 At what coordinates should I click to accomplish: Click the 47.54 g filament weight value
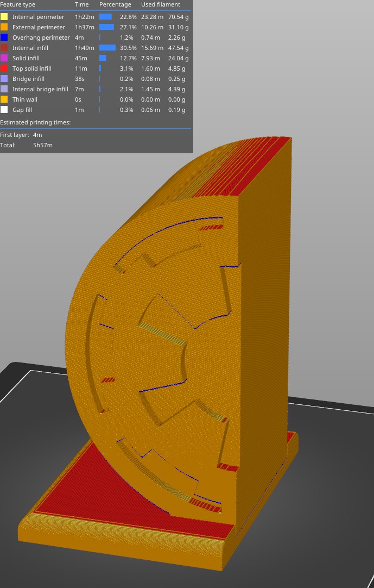click(179, 48)
